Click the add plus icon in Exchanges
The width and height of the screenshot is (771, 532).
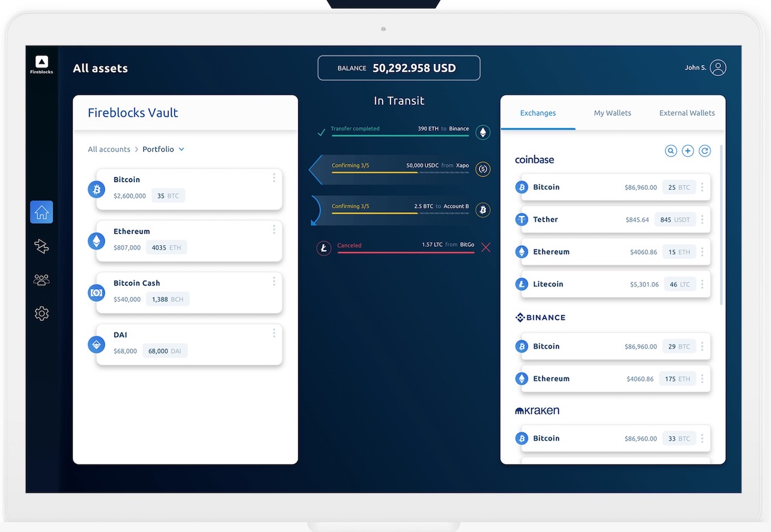(x=688, y=151)
